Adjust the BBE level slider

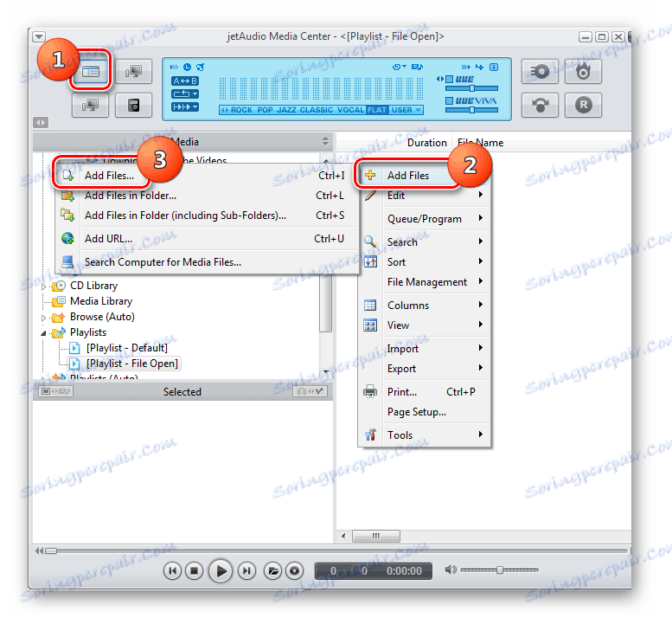[x=471, y=88]
